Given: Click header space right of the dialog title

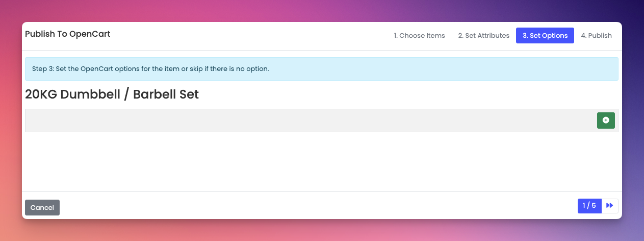Looking at the screenshot, I should coord(245,36).
